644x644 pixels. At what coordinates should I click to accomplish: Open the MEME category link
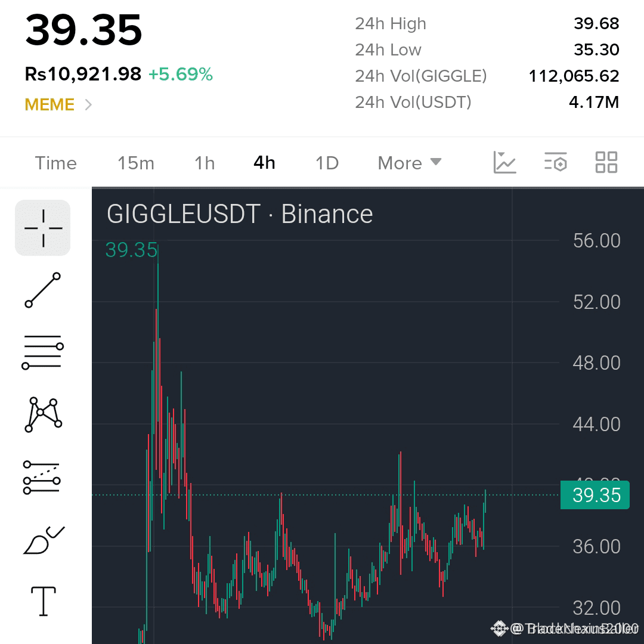[x=49, y=105]
